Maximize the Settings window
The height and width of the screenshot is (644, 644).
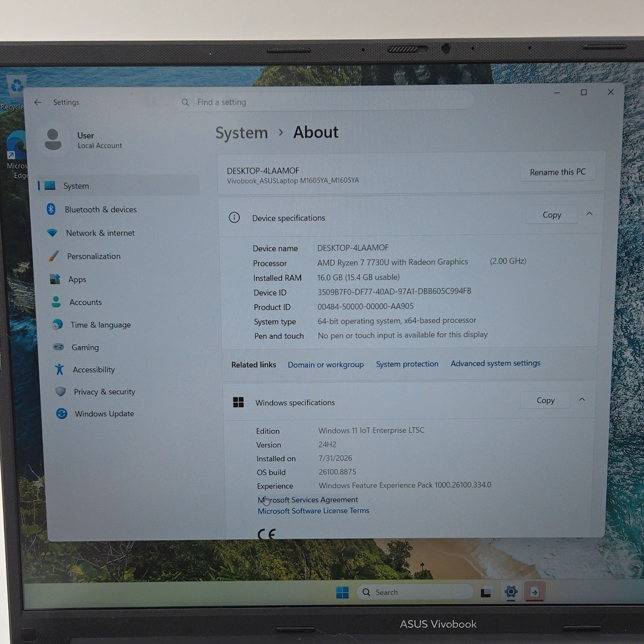(x=584, y=92)
